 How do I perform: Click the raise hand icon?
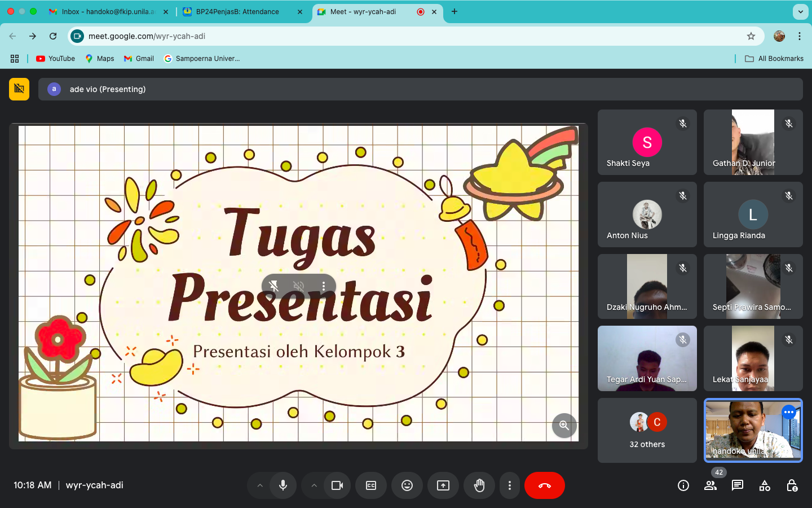[x=479, y=485]
